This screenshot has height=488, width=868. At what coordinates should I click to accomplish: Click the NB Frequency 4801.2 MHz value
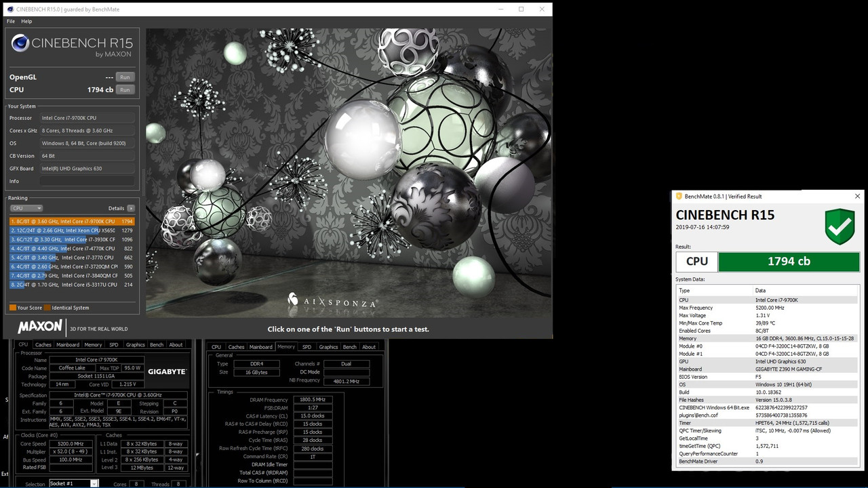pos(346,382)
